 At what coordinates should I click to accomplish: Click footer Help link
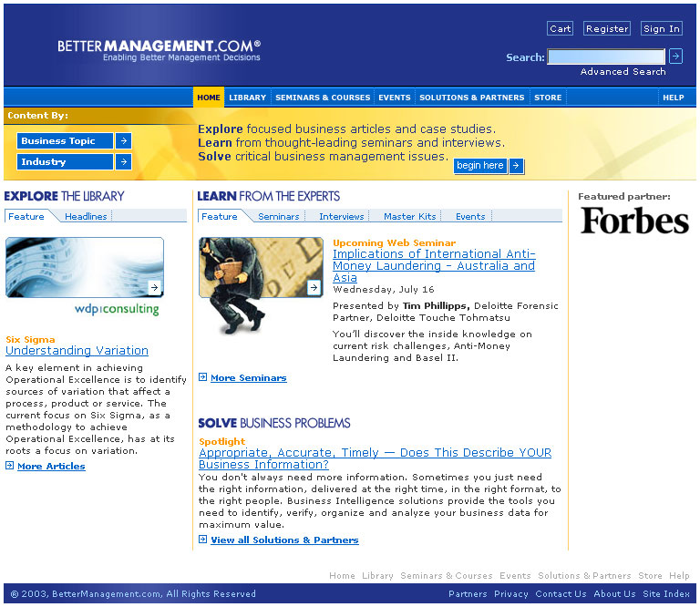point(679,575)
